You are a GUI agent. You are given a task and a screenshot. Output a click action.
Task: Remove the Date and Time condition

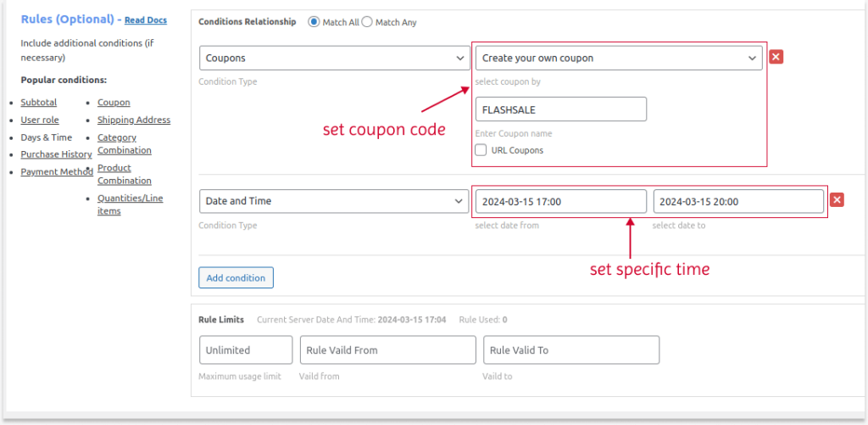[837, 200]
